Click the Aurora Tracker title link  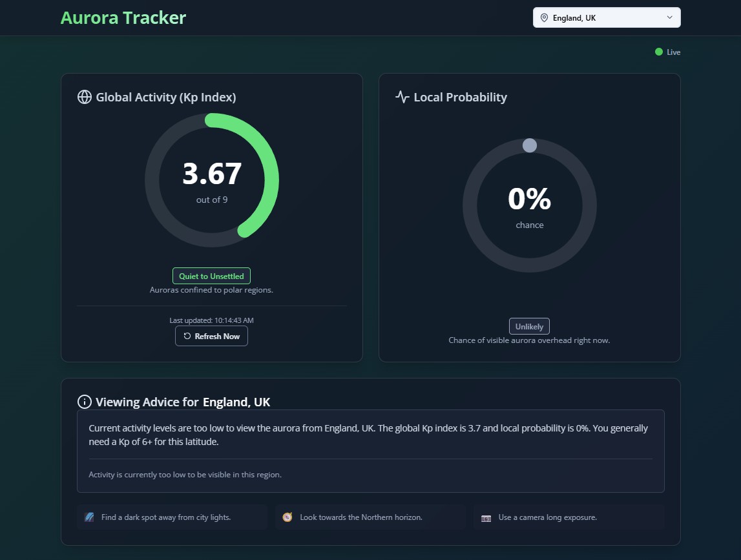click(123, 17)
